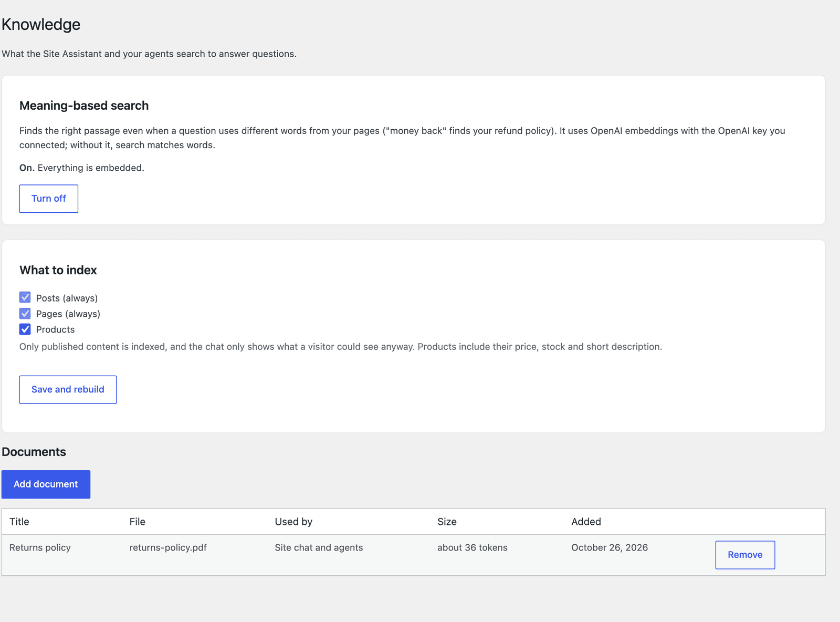Click the returns-policy.pdf file name
The width and height of the screenshot is (840, 622).
[x=168, y=547]
